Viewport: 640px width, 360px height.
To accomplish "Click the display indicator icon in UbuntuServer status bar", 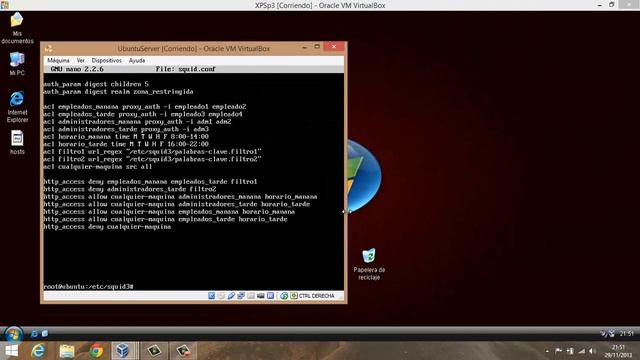I will (x=260, y=296).
